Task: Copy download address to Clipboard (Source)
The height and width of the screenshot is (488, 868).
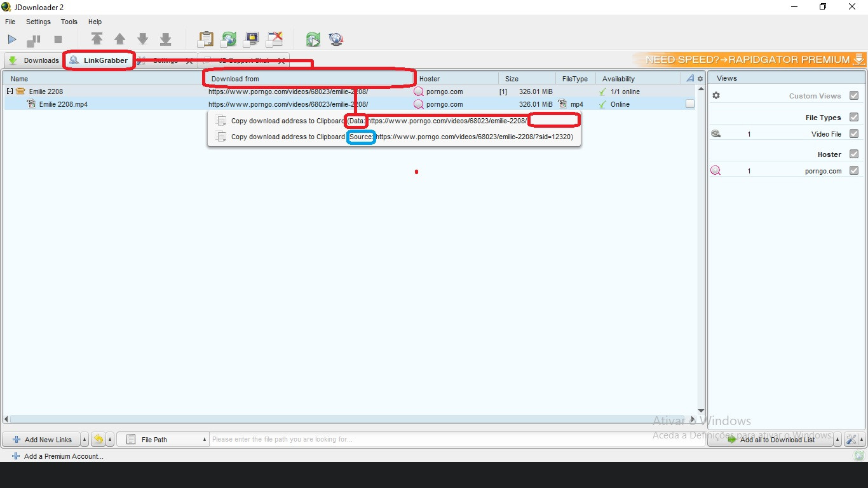Action: [x=394, y=137]
